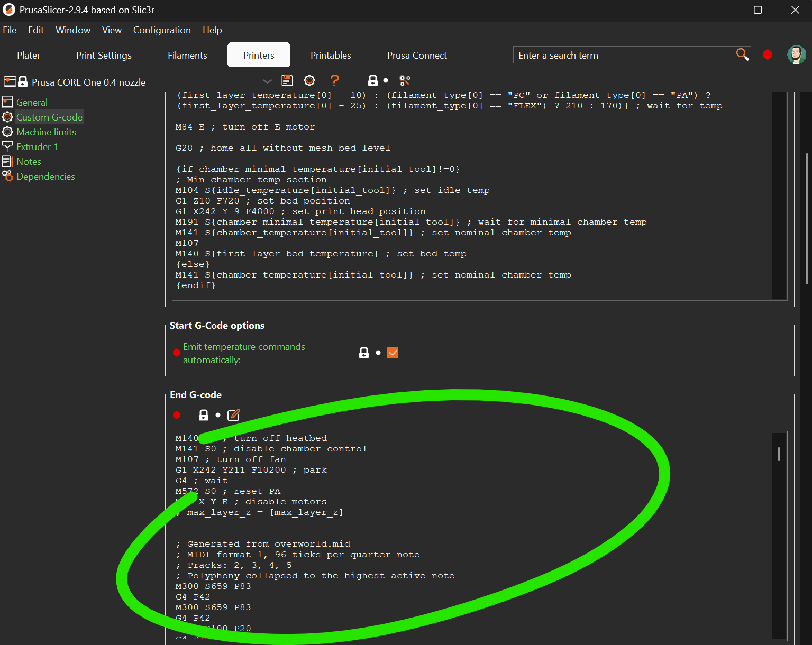The height and width of the screenshot is (645, 812).
Task: Click the first 'M300 S659 P83' line
Action: click(213, 586)
